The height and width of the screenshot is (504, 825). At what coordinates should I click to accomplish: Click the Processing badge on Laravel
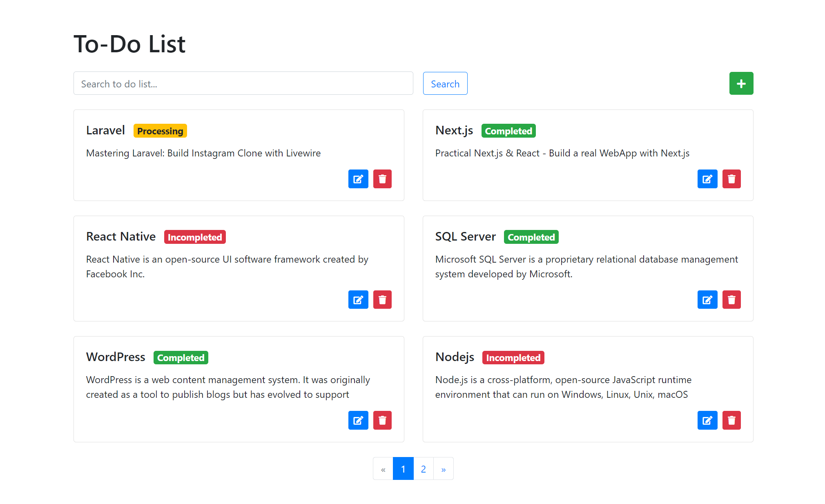[x=160, y=131]
